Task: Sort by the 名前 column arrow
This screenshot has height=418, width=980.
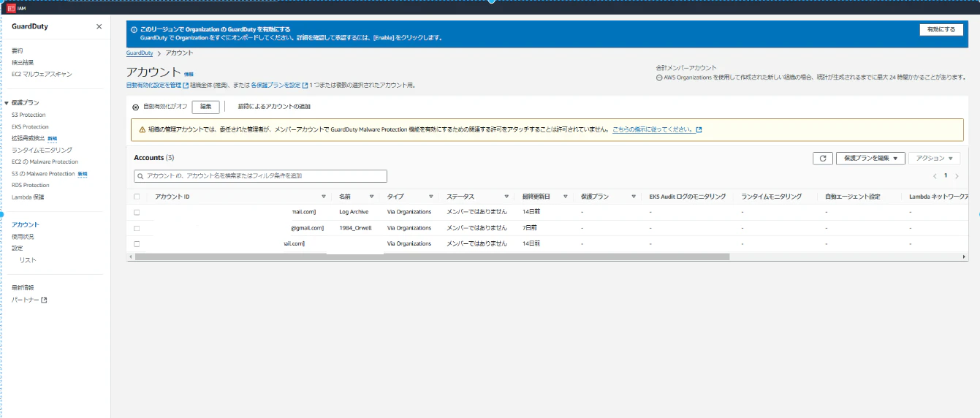Action: (x=371, y=197)
